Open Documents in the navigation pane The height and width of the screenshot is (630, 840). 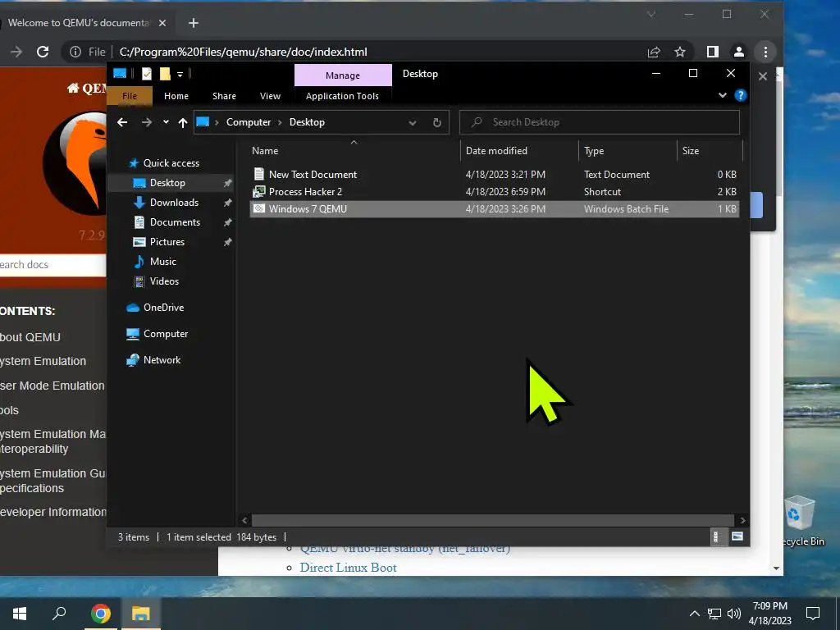pyautogui.click(x=175, y=222)
